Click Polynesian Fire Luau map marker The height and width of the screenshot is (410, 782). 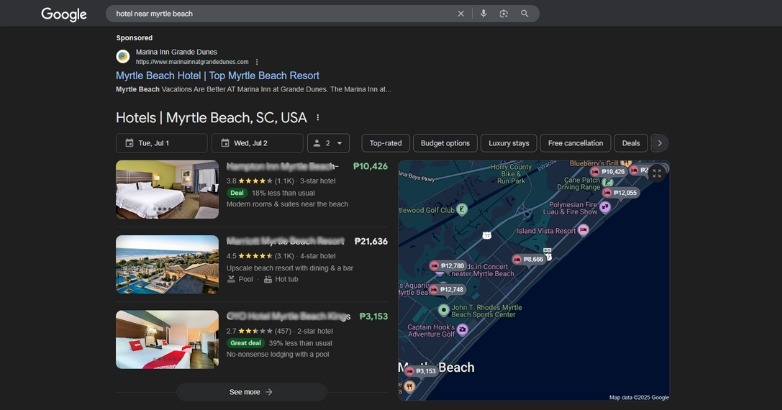click(604, 206)
